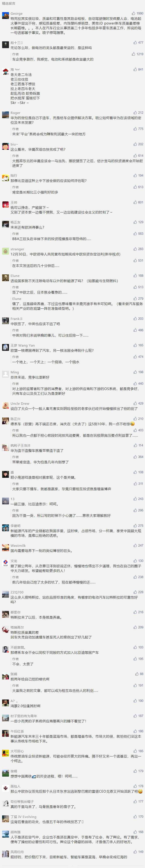Click username 杨正友
The image size is (145, 868).
(x=15, y=222)
